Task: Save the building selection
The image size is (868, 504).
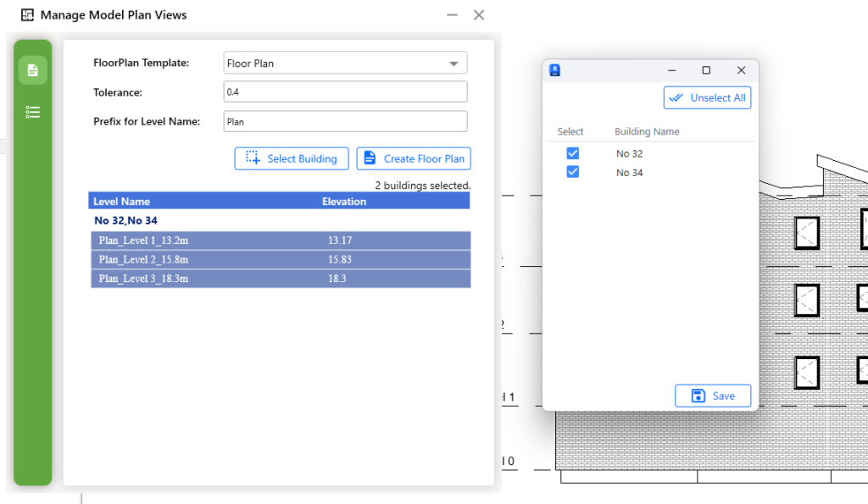Action: tap(713, 396)
